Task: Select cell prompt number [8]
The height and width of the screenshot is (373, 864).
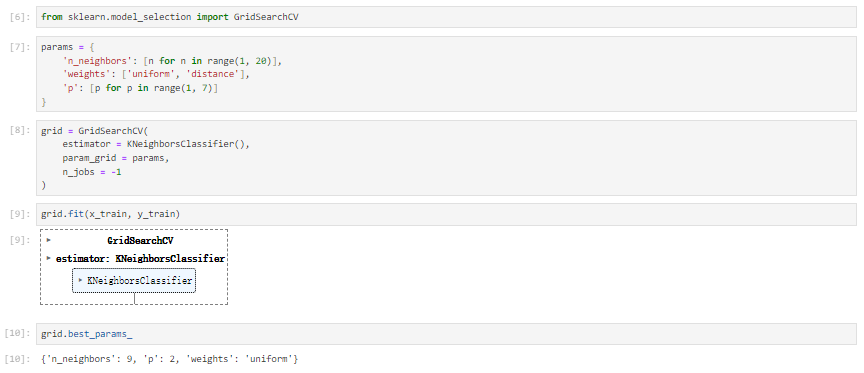Action: (20, 131)
